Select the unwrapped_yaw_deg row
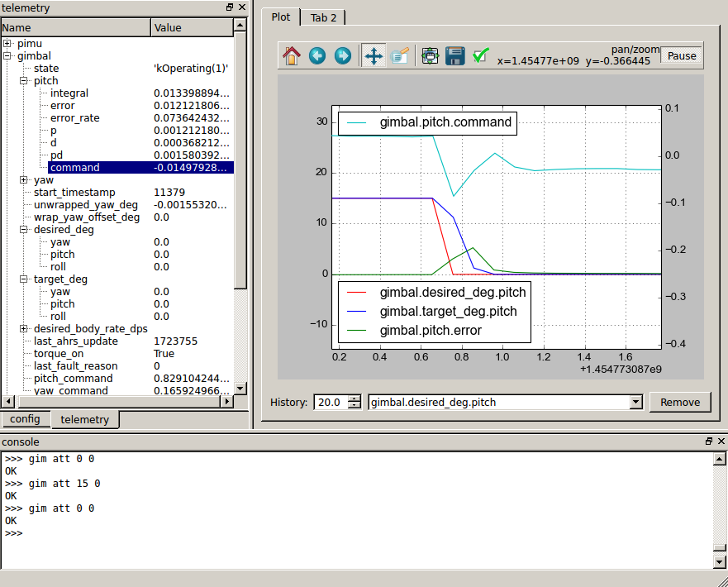 (x=117, y=205)
